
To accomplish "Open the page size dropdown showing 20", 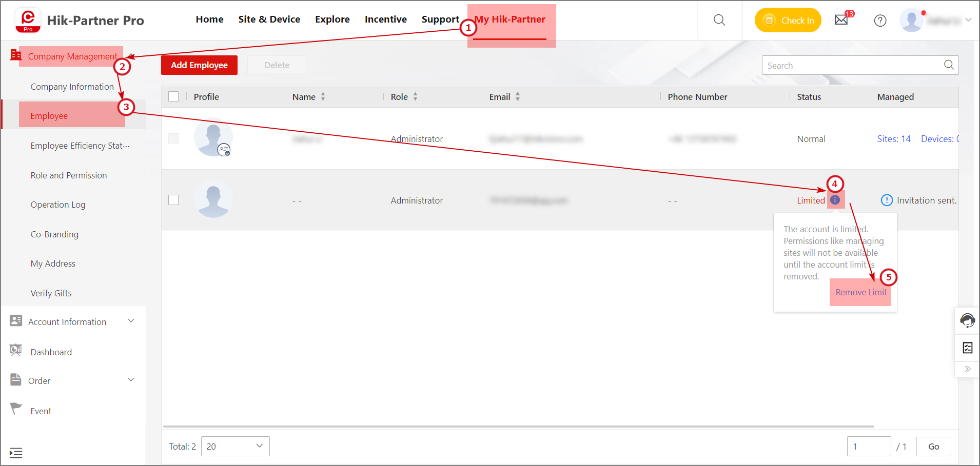I will click(x=236, y=447).
